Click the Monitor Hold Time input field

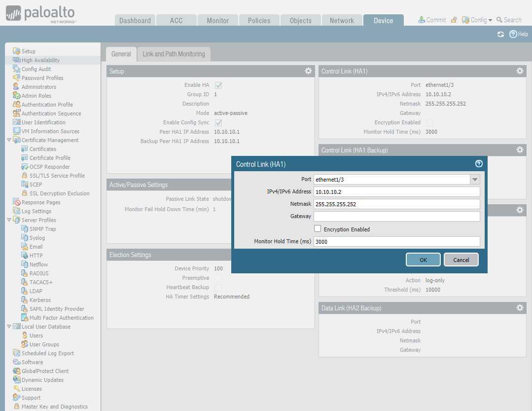396,242
